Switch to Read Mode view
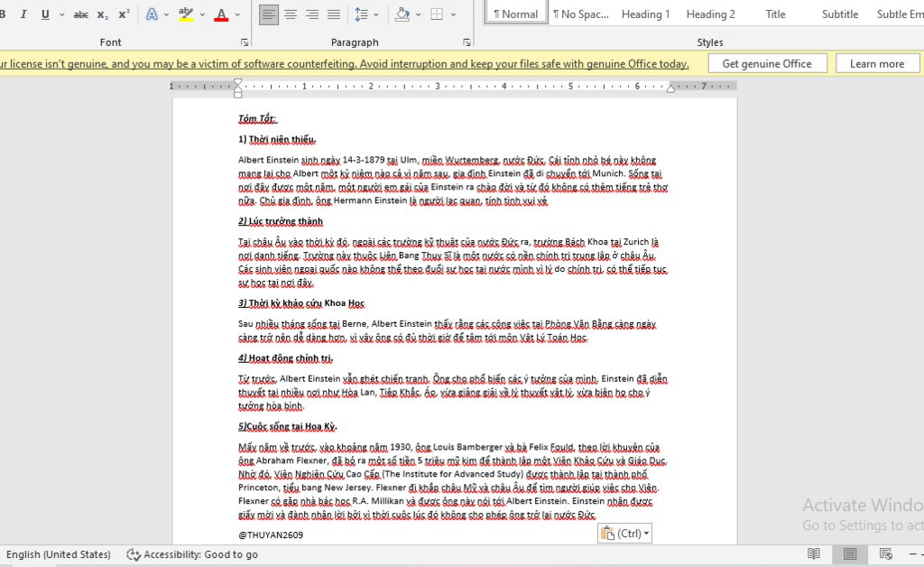The width and height of the screenshot is (924, 567). 814,553
